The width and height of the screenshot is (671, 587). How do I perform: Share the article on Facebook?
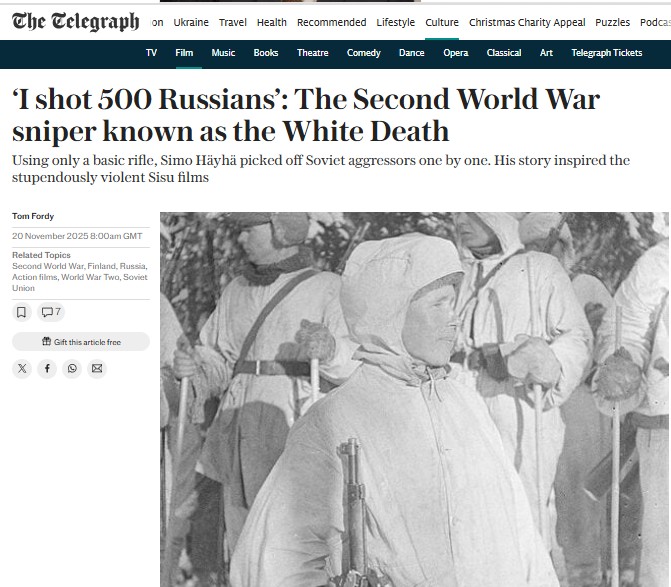click(x=47, y=368)
